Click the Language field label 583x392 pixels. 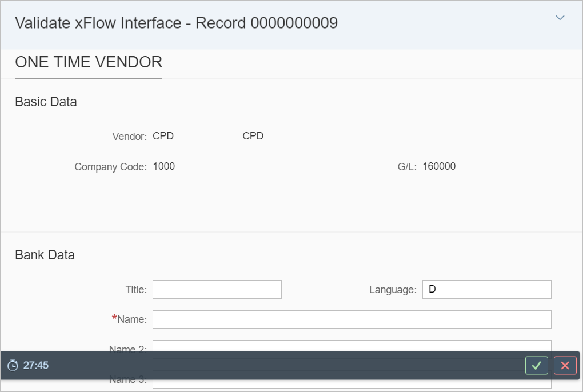(393, 290)
